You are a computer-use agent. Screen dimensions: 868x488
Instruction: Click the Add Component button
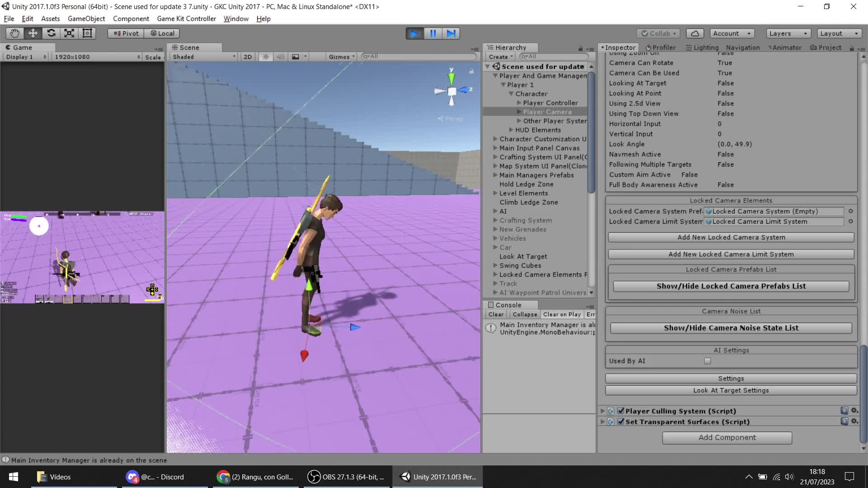[727, 437]
